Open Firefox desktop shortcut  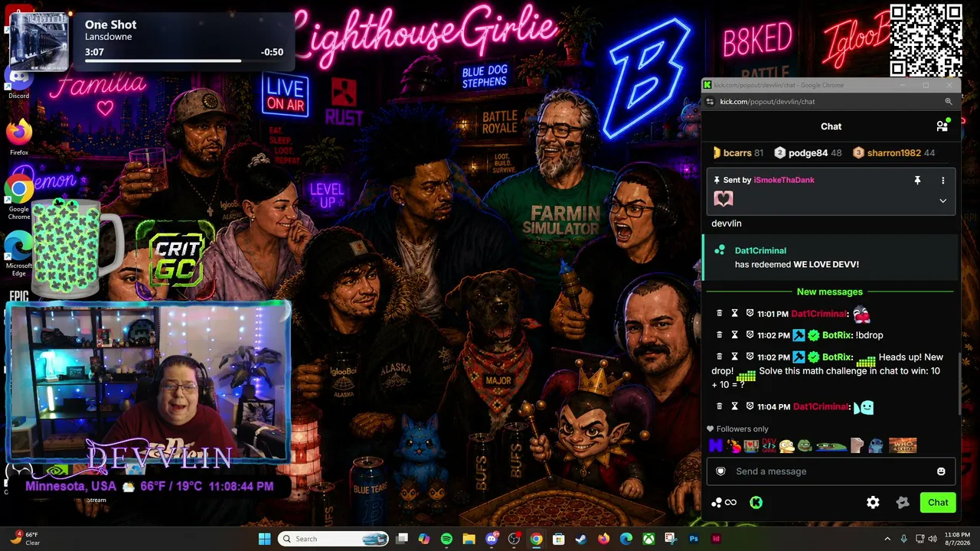click(x=18, y=137)
